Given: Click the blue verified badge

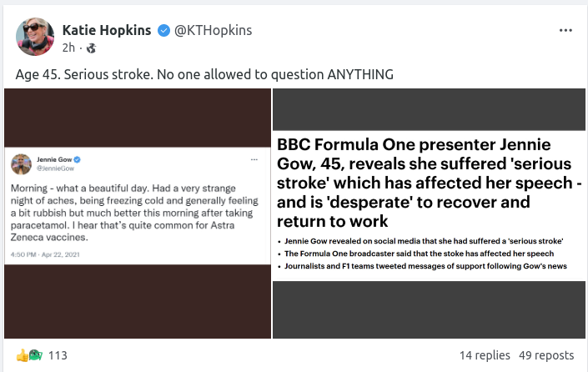Looking at the screenshot, I should click(x=163, y=31).
